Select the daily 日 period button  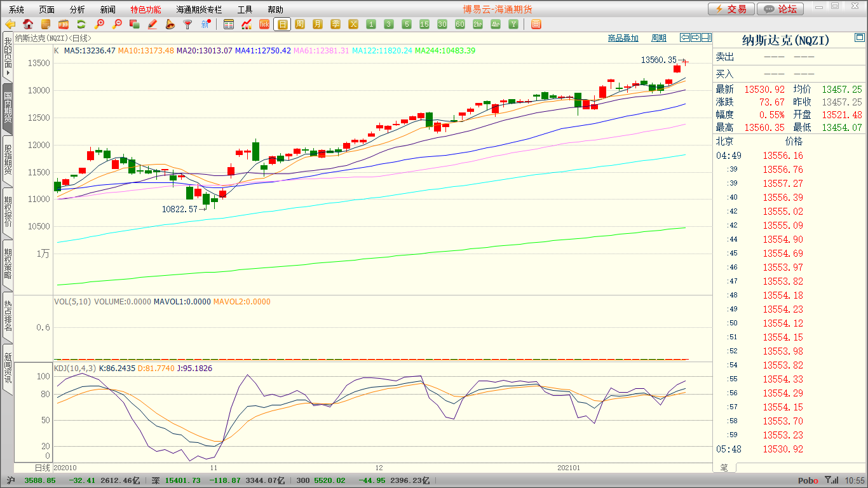(x=282, y=24)
